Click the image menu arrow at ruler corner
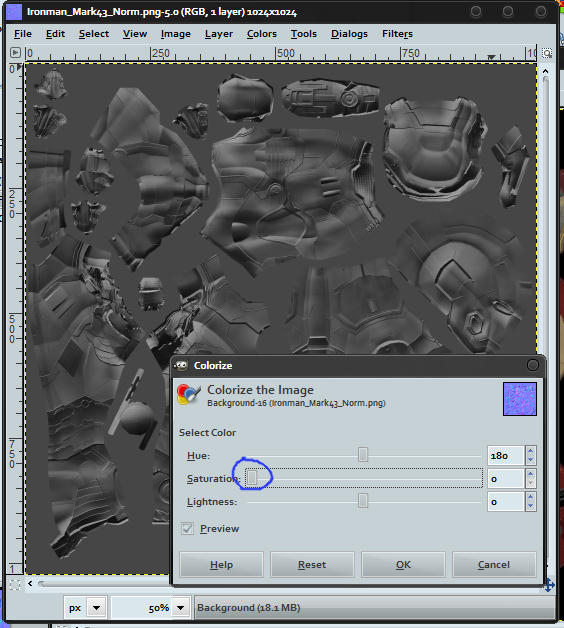This screenshot has width=564, height=628. click(15, 52)
